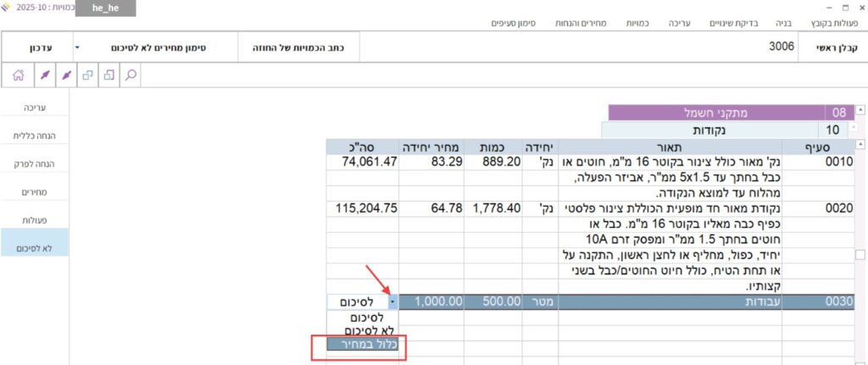Image resolution: width=868 pixels, height=365 pixels.
Task: Select הנחה לפרק in the side panel
Action: (x=35, y=164)
